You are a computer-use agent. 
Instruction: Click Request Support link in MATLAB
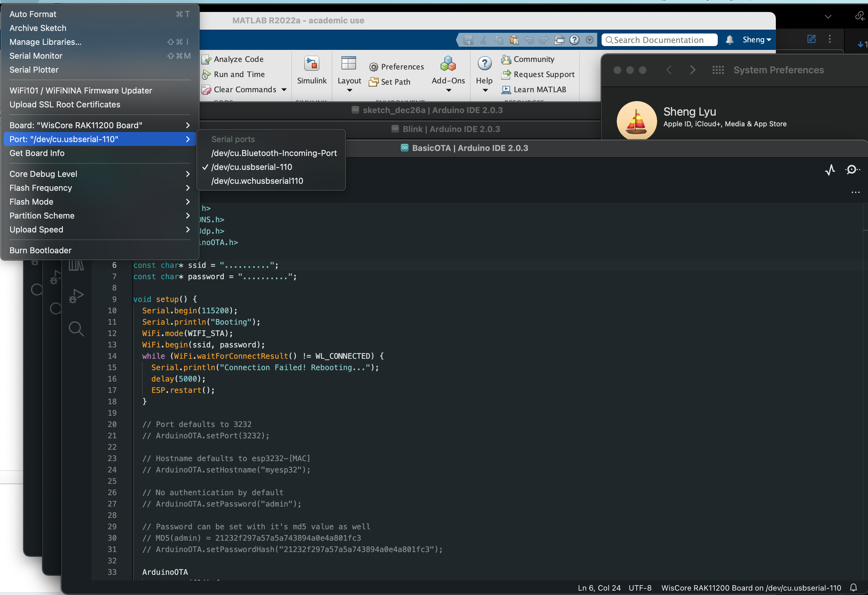coord(544,75)
